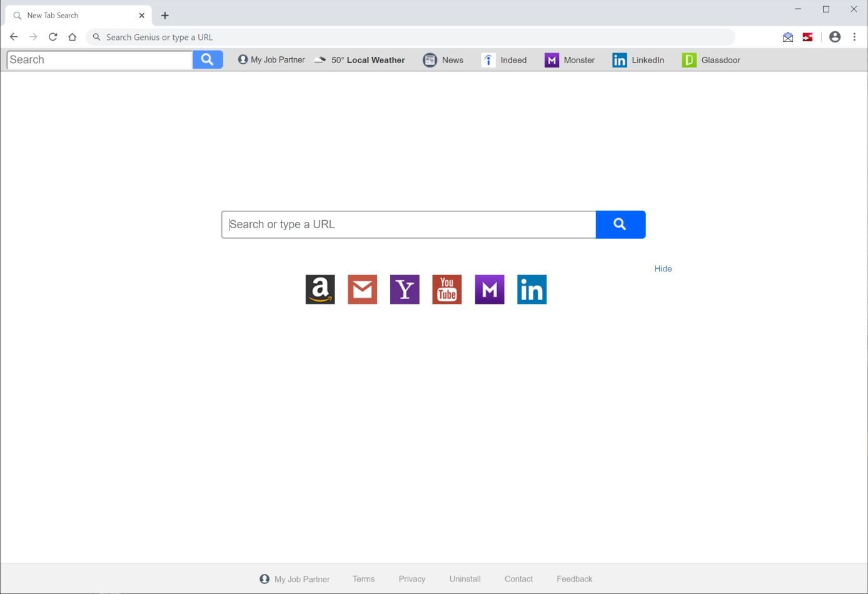Screen dimensions: 868x594
Task: Open the footer My Job Partner link
Action: tap(295, 579)
